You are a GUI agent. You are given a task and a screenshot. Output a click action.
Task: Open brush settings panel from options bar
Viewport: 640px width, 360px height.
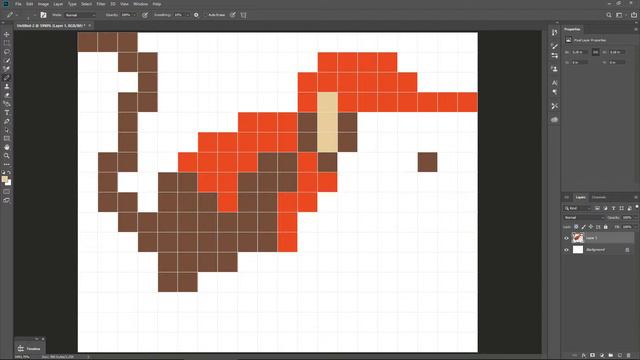click(x=43, y=15)
